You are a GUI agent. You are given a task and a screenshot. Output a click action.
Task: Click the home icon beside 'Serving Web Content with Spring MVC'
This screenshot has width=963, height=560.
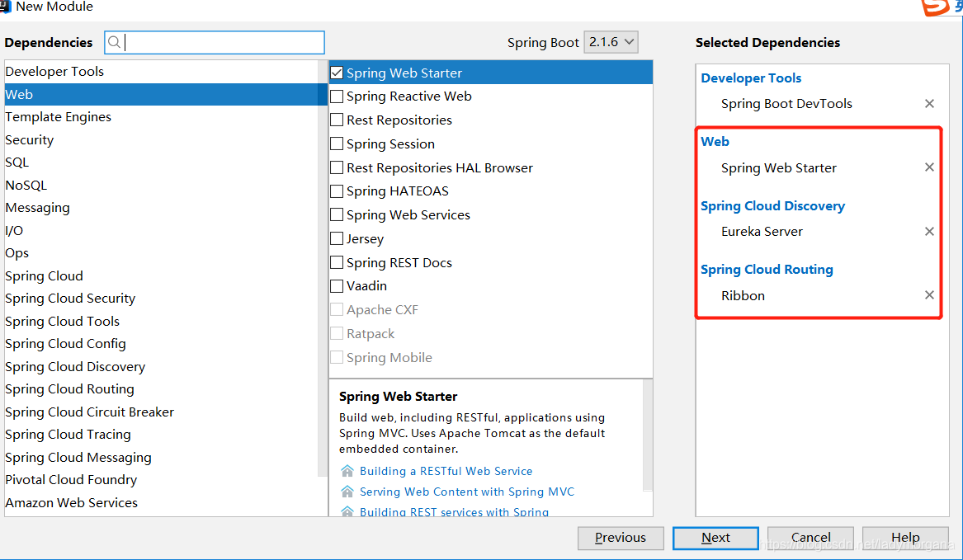click(347, 491)
